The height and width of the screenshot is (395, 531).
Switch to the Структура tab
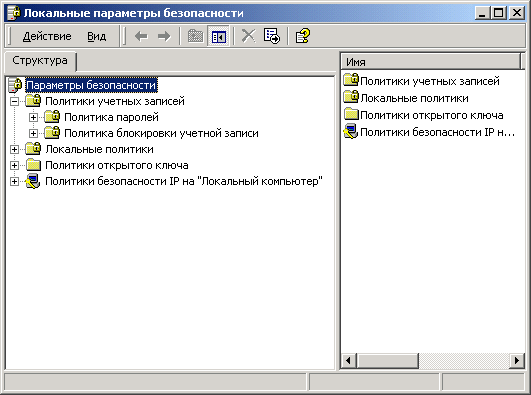(40, 61)
